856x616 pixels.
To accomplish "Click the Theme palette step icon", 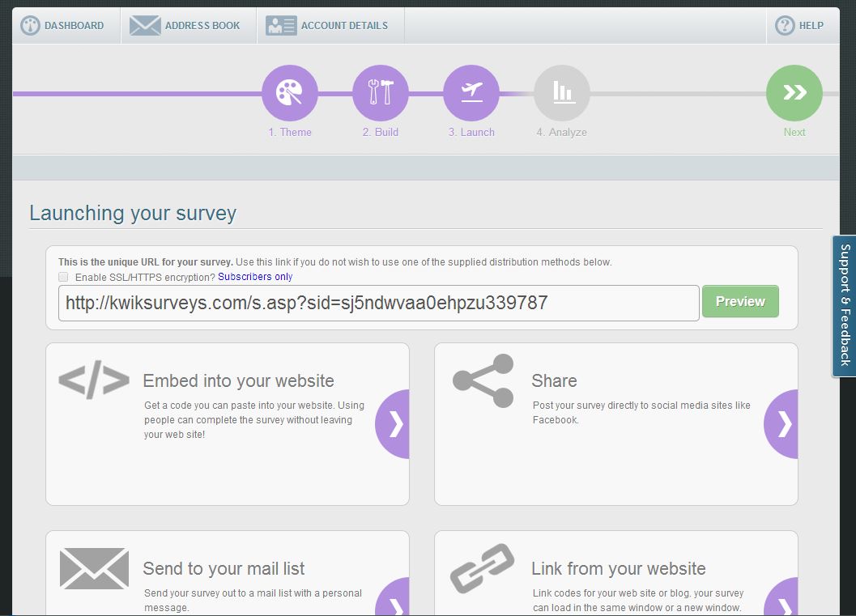I will pyautogui.click(x=289, y=93).
